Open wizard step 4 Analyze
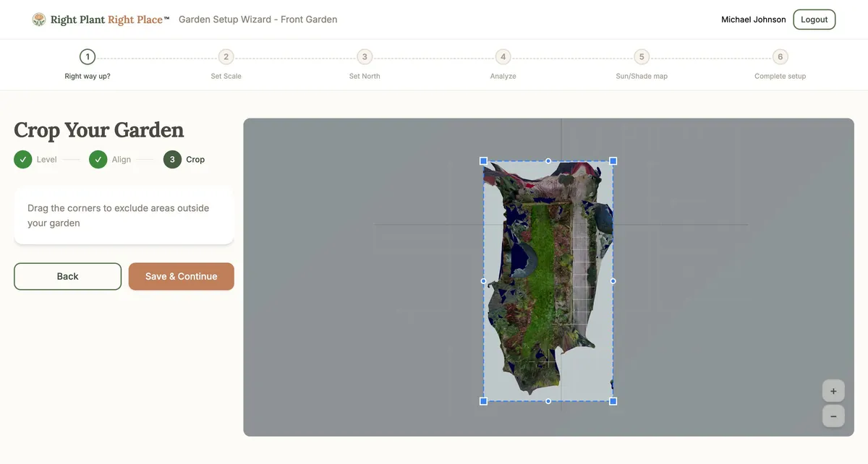 [x=503, y=57]
